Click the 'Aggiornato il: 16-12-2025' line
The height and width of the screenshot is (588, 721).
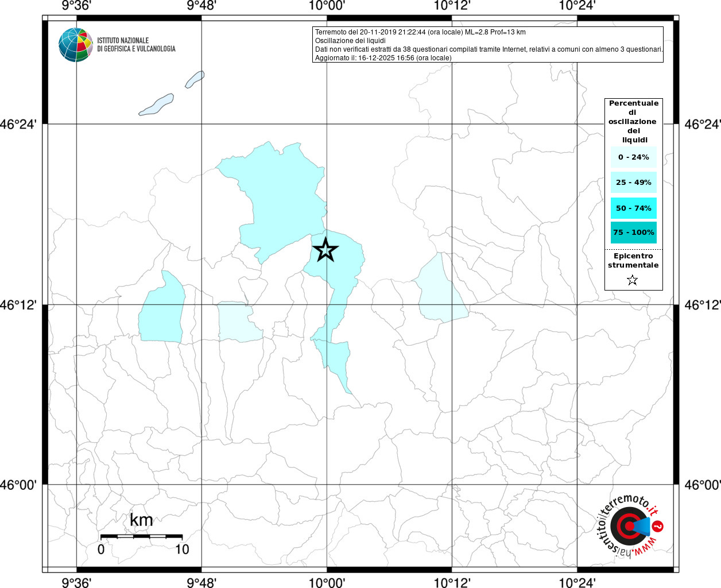(383, 58)
